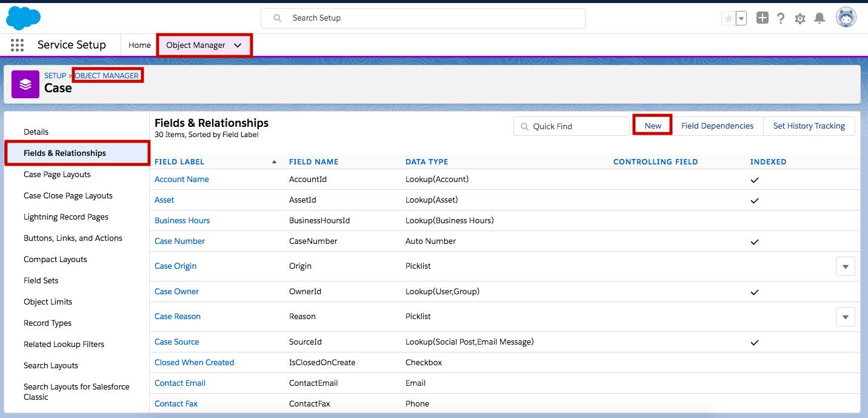Open the Case Origin field
This screenshot has width=868, height=418.
(175, 266)
